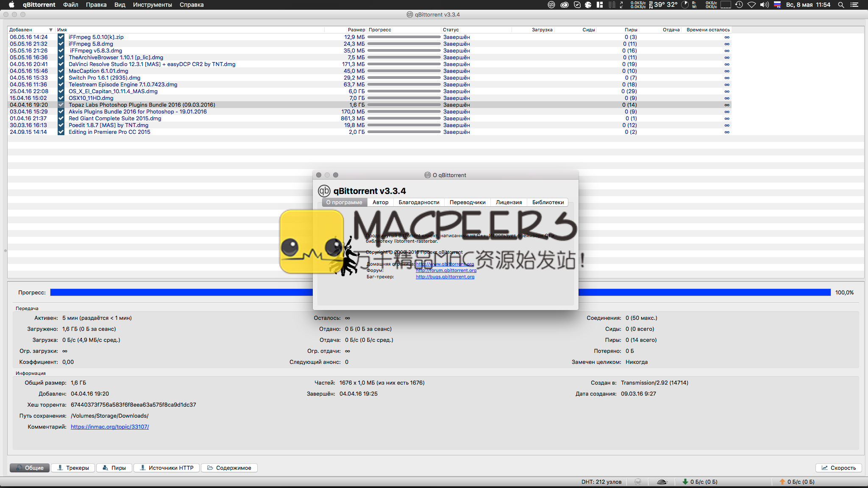This screenshot has height=488, width=868.
Task: Click the qBittorrent icon in macOS menu bar
Action: 551,5
